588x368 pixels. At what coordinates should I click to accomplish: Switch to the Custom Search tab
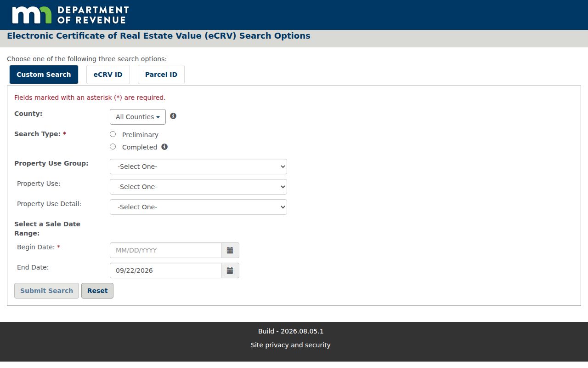pyautogui.click(x=44, y=75)
